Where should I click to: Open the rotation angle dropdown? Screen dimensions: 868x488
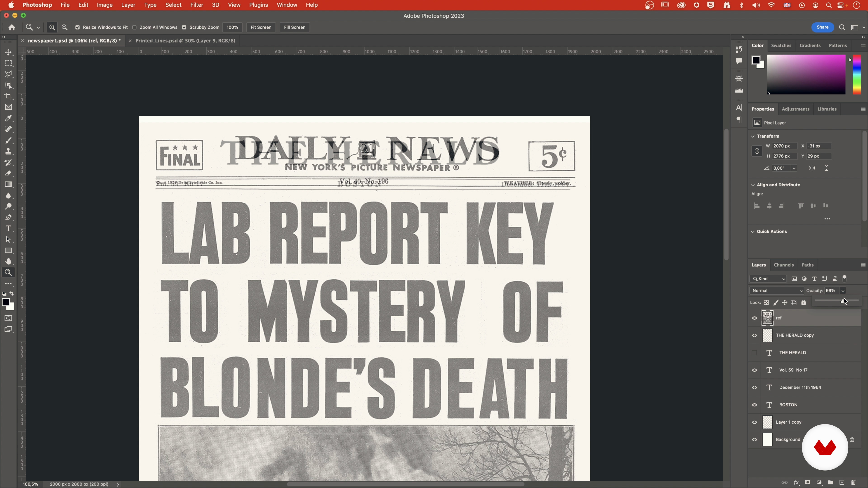click(794, 168)
